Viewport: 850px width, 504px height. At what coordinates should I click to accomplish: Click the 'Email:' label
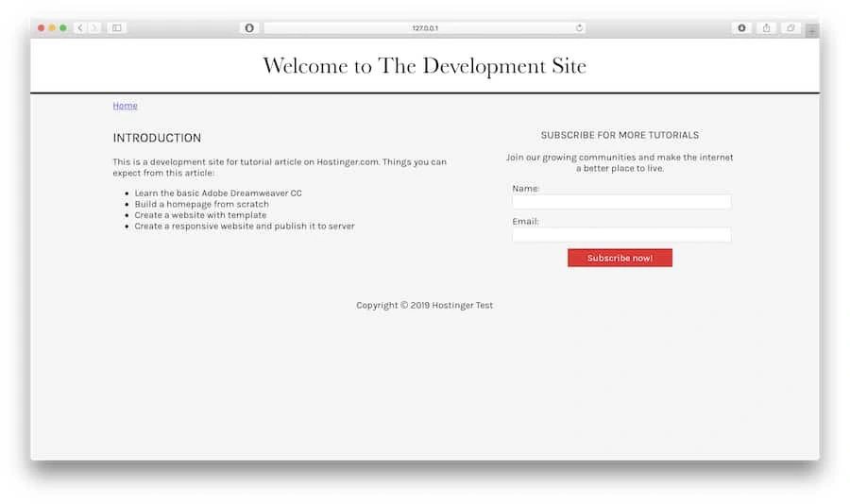[x=525, y=221]
